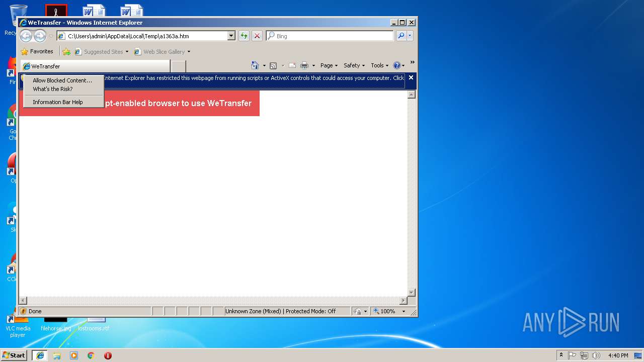
Task: Stop loading with the red X icon
Action: point(257,36)
